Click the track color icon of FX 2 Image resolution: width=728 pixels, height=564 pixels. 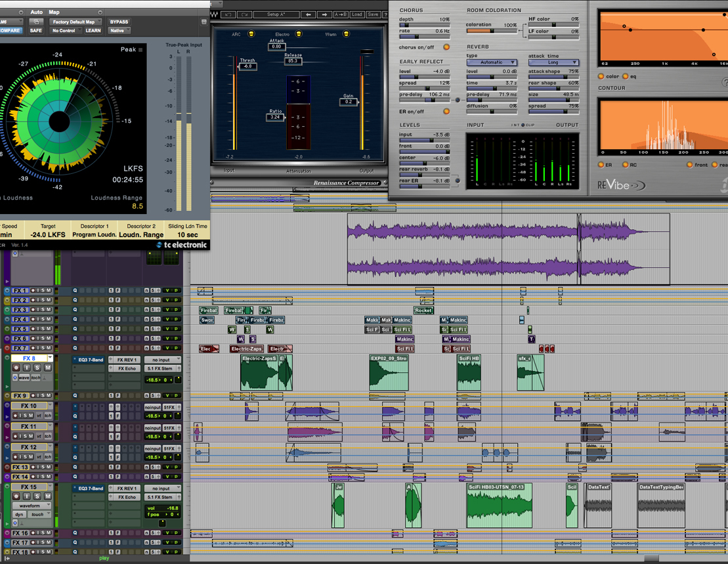7,300
